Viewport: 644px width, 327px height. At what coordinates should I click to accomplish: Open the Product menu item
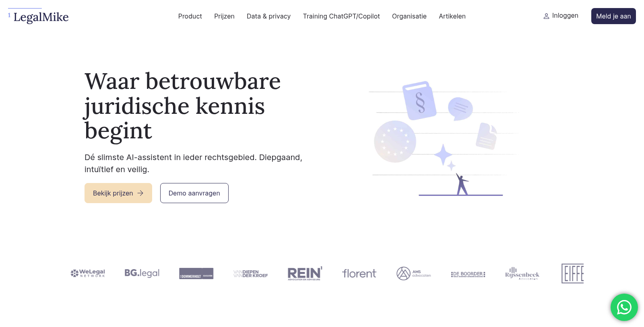(190, 16)
